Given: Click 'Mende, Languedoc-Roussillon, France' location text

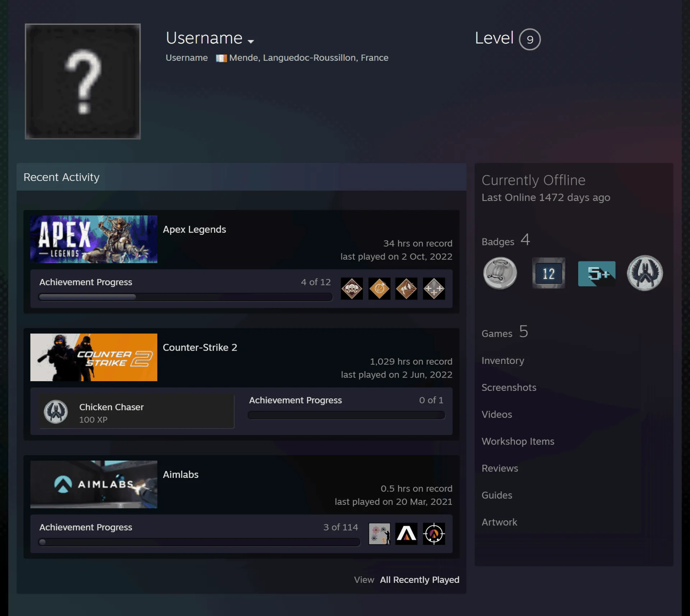Looking at the screenshot, I should pos(309,58).
